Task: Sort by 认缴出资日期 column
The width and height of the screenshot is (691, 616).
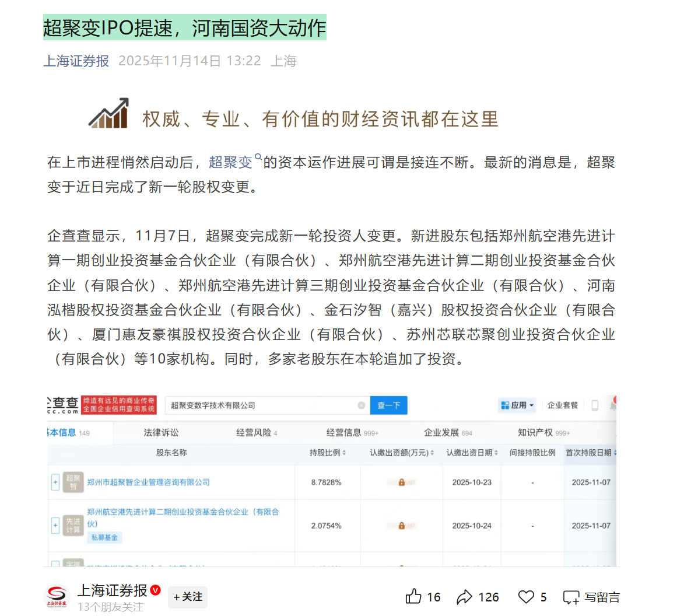Action: [472, 453]
